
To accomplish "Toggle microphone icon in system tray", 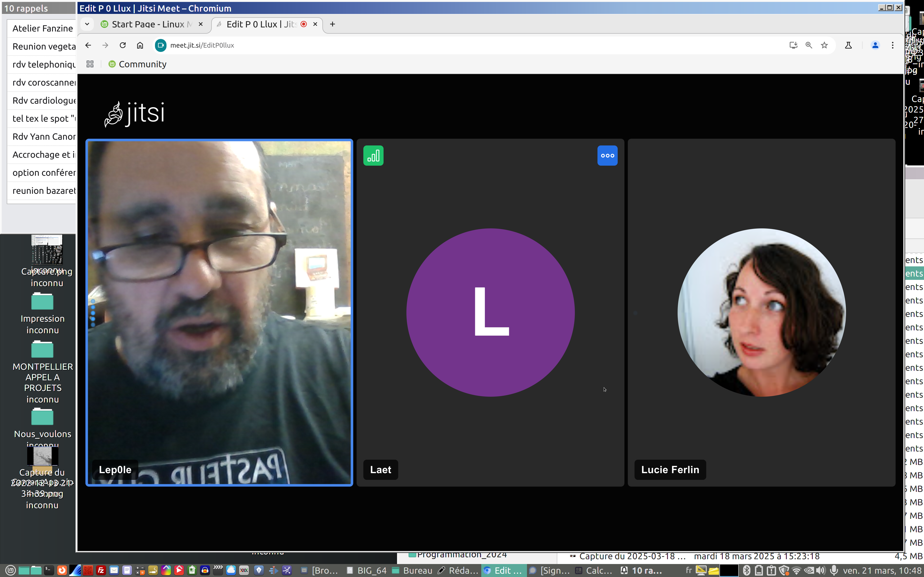I will click(x=834, y=570).
